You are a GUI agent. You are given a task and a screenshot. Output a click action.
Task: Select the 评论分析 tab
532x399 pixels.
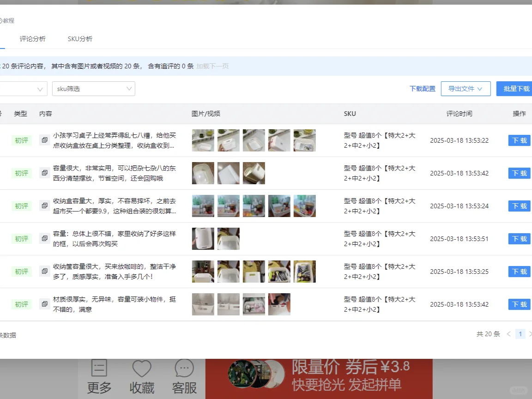[x=32, y=39]
